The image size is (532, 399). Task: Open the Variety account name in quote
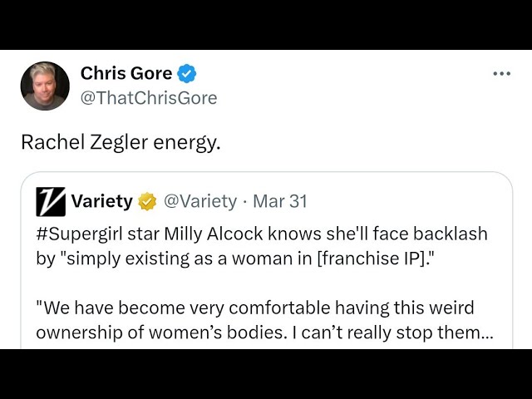(101, 201)
